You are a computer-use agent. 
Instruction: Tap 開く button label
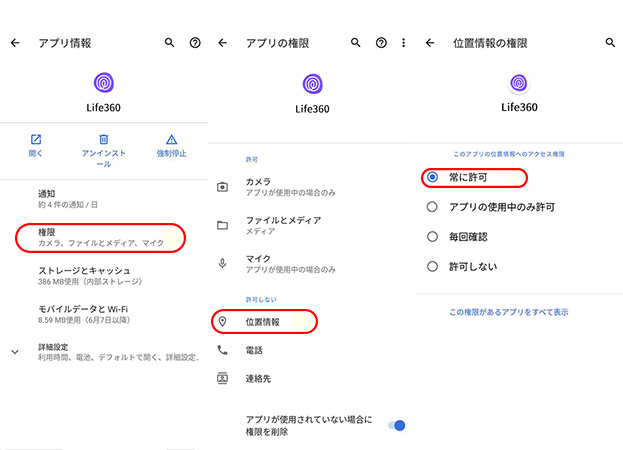pyautogui.click(x=36, y=153)
